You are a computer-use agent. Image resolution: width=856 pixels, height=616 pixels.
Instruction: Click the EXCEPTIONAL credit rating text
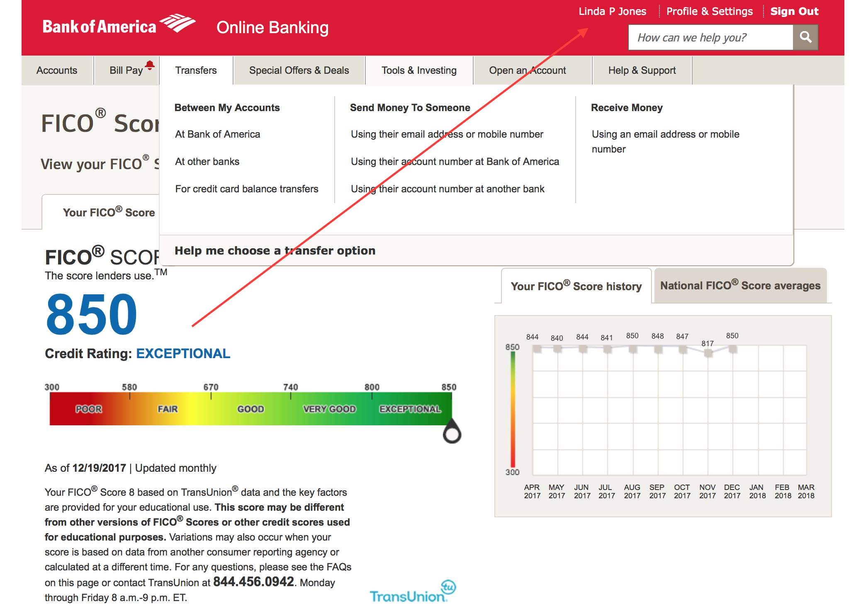pos(183,353)
